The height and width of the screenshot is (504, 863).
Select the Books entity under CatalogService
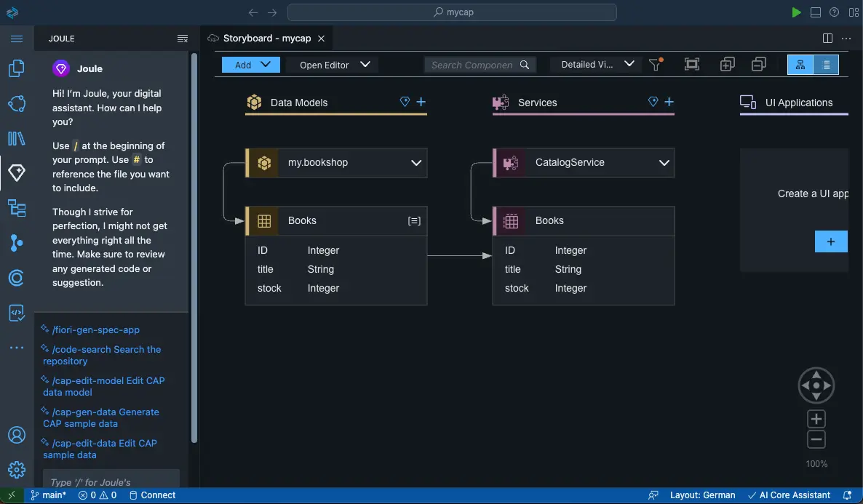[x=584, y=220]
